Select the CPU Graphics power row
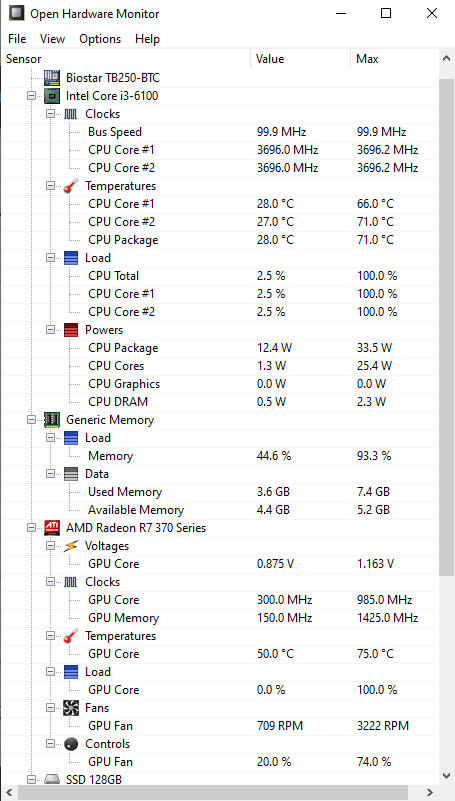Image resolution: width=455 pixels, height=801 pixels. tap(221, 384)
